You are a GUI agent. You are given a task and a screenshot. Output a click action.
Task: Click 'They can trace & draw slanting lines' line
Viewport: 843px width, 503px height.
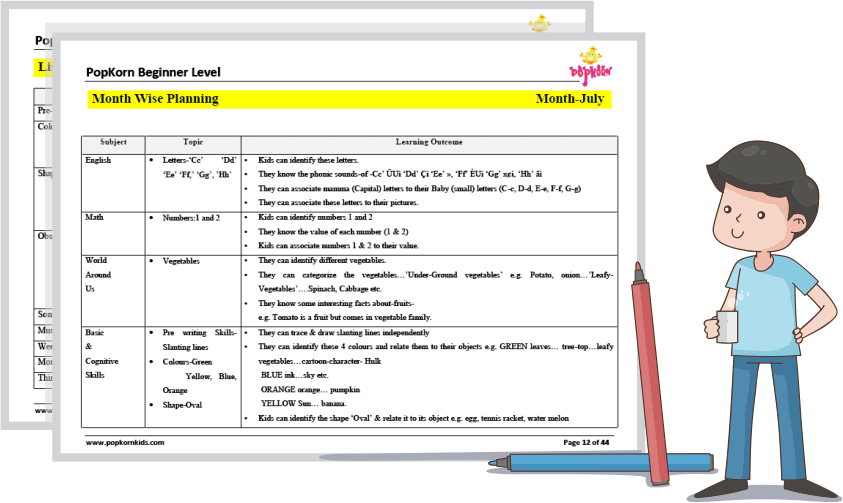pyautogui.click(x=344, y=333)
